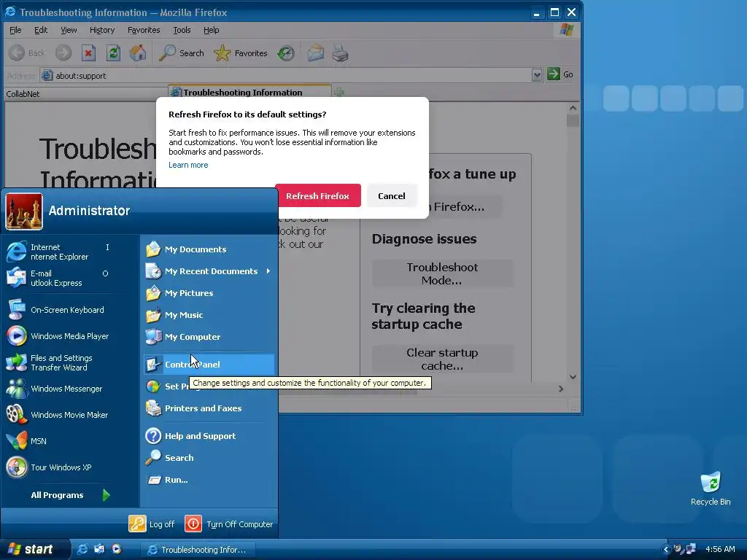Open the View menu
Screen dimensions: 747x560
(69, 30)
